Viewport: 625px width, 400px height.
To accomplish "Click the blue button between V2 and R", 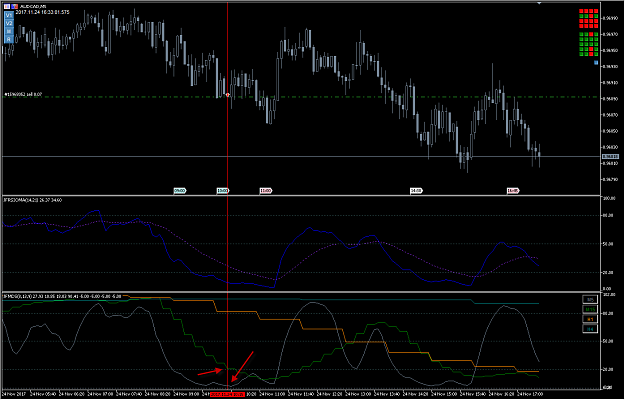I will [9, 31].
